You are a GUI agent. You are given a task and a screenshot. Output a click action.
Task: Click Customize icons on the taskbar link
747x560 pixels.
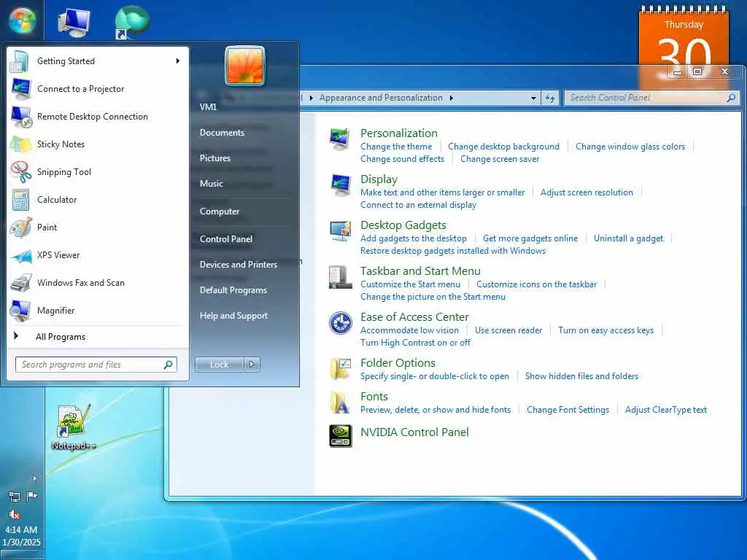point(536,284)
